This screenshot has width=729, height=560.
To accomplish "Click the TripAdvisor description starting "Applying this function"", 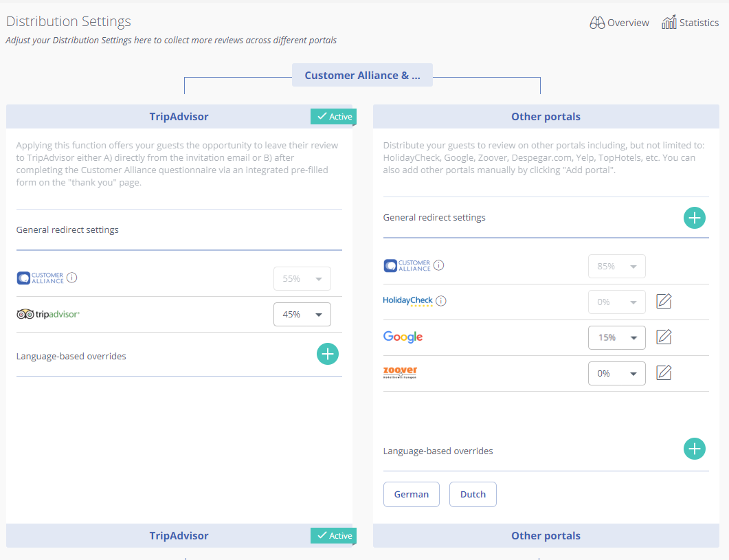I will coord(177,164).
